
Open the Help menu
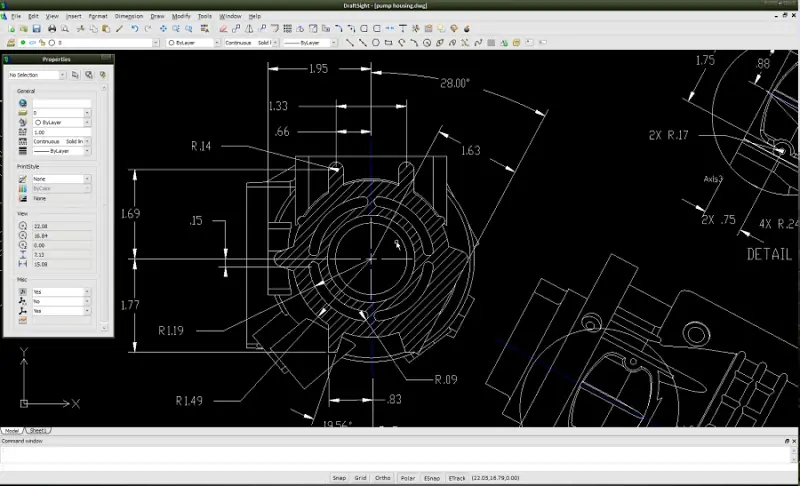coord(255,16)
